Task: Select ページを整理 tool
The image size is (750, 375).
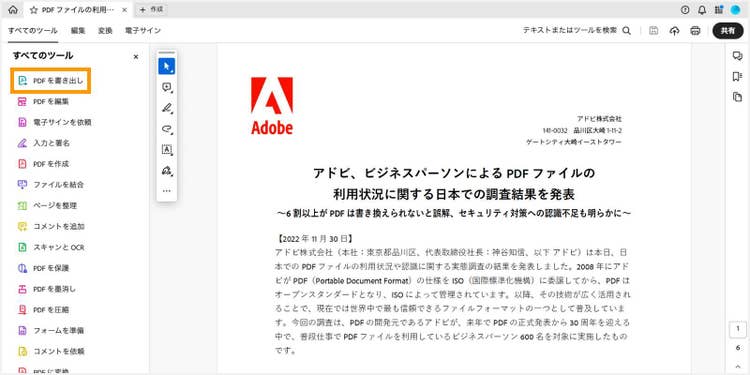Action: 47,206
